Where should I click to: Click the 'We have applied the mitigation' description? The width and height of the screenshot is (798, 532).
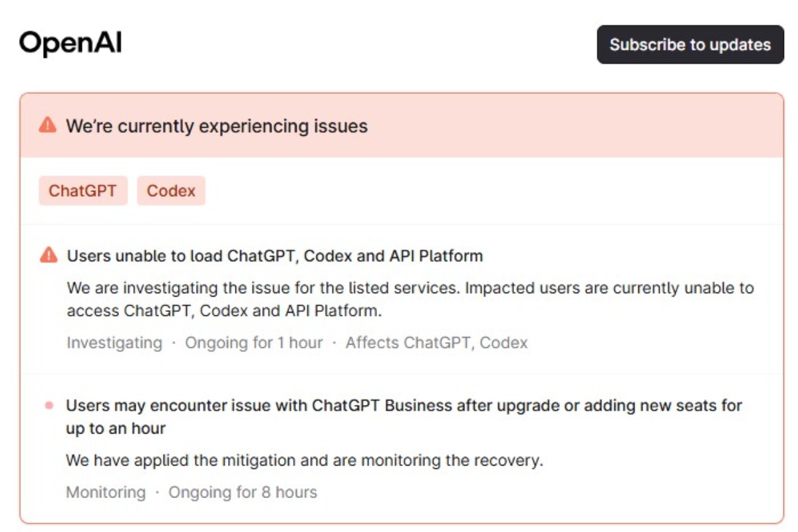tap(304, 460)
